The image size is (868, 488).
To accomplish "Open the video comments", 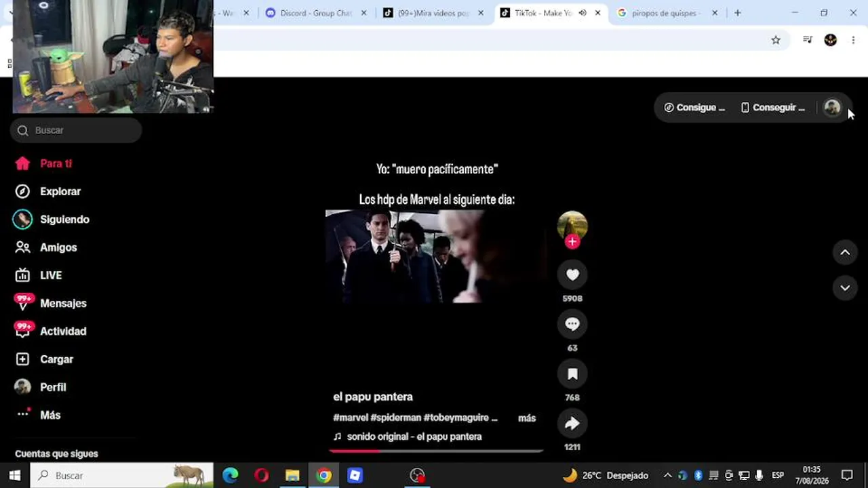I will pyautogui.click(x=572, y=324).
